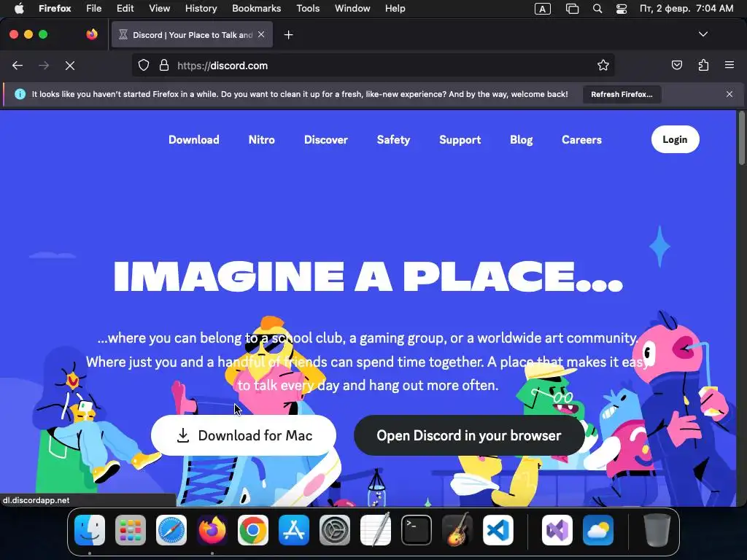Expand the list all tabs chevron

pos(703,34)
